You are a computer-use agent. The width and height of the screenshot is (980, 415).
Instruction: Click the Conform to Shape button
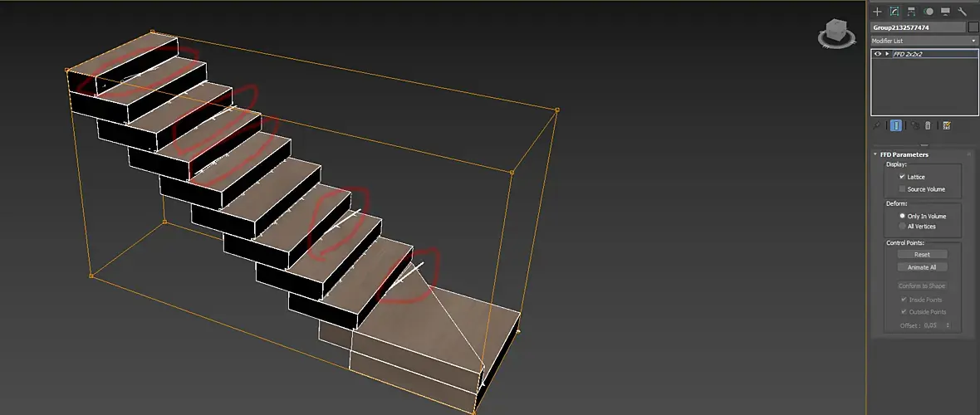pyautogui.click(x=923, y=286)
